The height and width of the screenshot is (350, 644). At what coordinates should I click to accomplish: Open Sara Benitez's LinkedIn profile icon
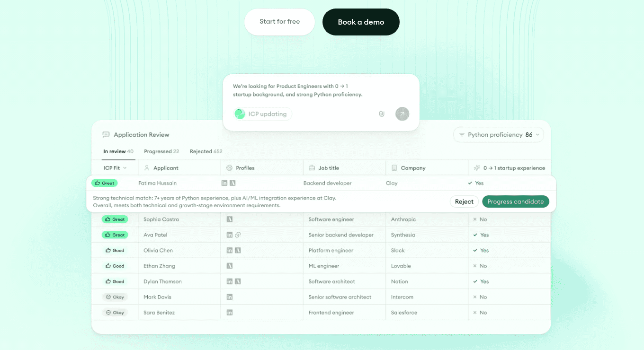(x=230, y=313)
